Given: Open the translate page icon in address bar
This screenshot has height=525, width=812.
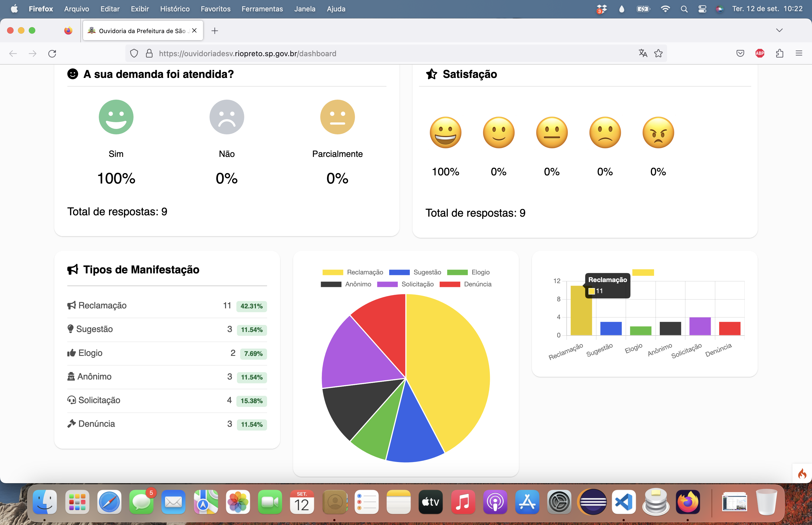Looking at the screenshot, I should coord(643,53).
